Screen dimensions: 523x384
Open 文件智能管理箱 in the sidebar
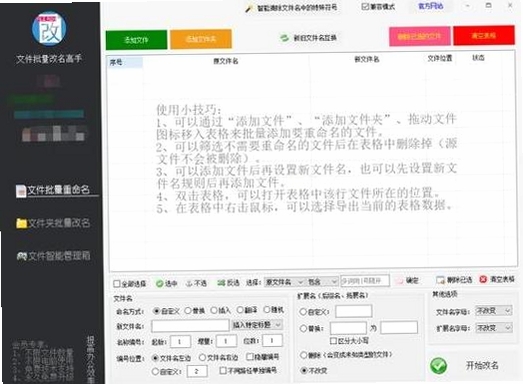coord(59,256)
